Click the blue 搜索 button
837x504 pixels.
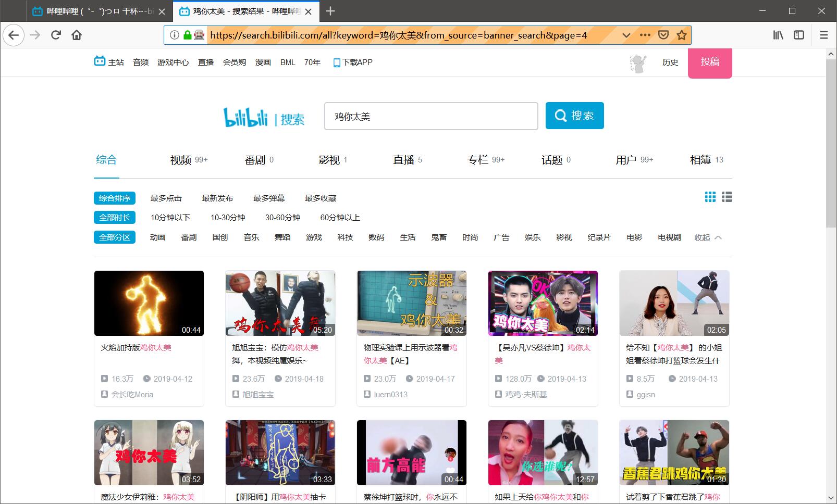coord(574,116)
